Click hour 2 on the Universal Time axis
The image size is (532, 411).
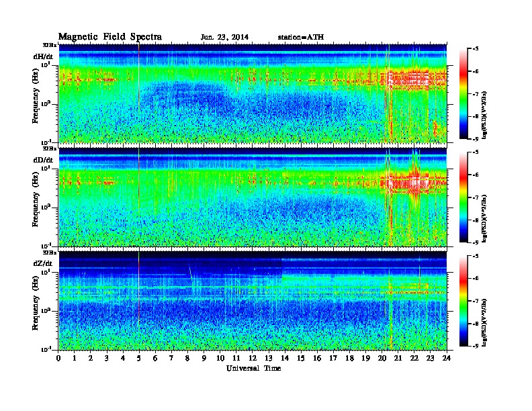pyautogui.click(x=91, y=358)
